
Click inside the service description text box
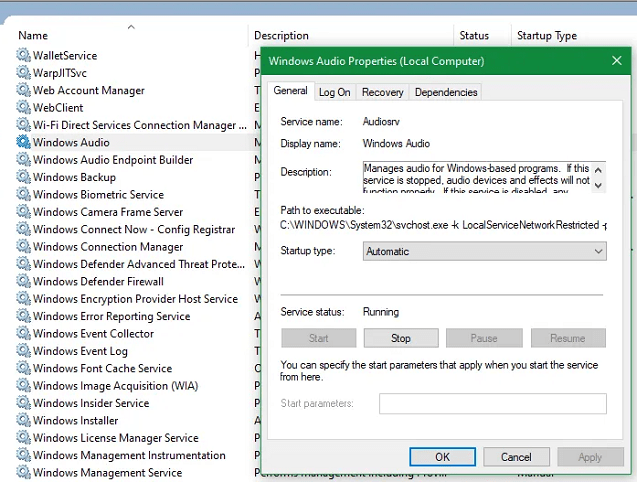[476, 177]
